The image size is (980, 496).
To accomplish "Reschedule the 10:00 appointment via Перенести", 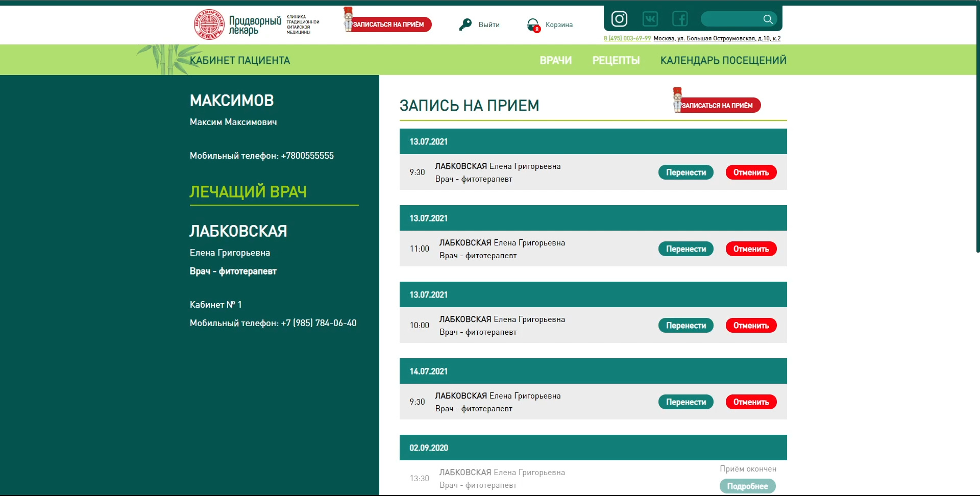I will coord(686,326).
